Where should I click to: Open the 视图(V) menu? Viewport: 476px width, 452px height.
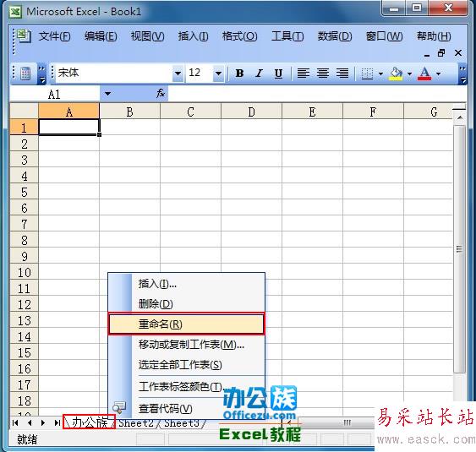point(148,36)
